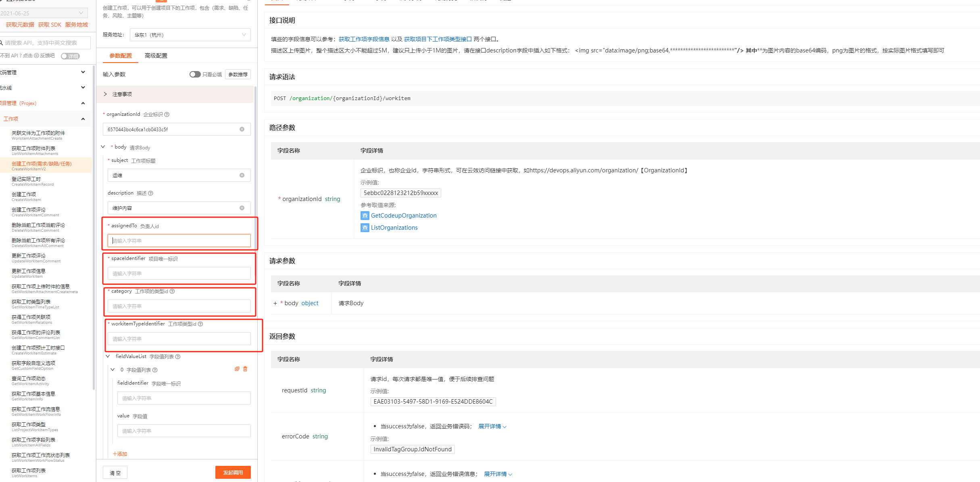Collapse the fieldValueList group
The width and height of the screenshot is (980, 482).
pyautogui.click(x=108, y=356)
